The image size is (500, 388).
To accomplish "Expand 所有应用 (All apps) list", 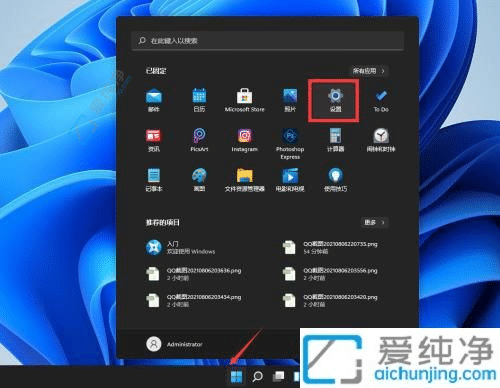I will (x=369, y=71).
